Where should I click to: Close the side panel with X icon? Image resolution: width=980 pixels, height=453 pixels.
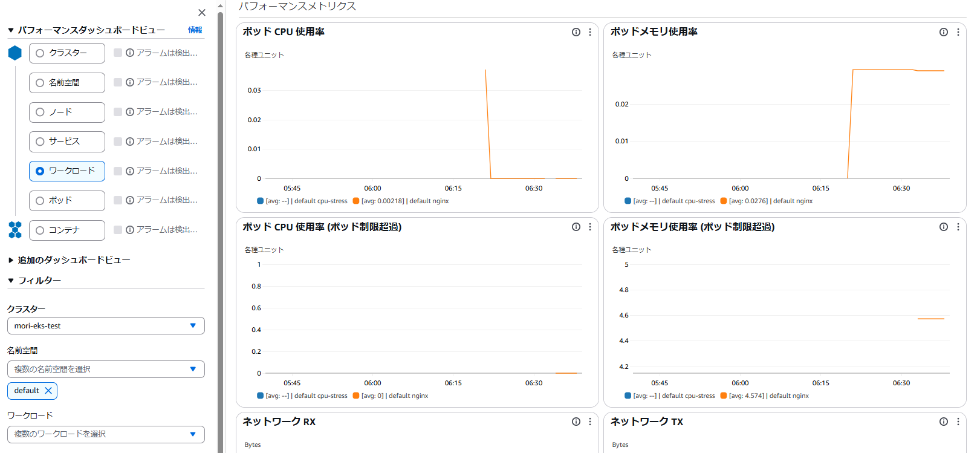click(x=202, y=13)
